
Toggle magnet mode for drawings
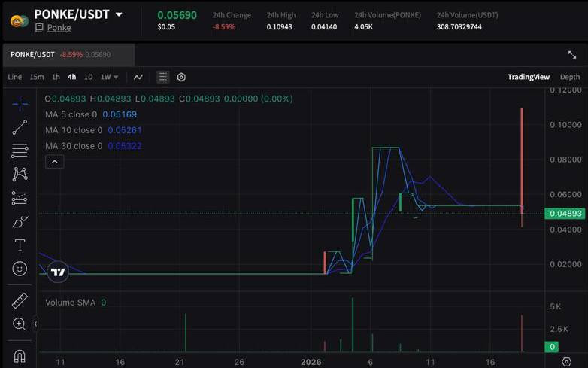(20, 356)
